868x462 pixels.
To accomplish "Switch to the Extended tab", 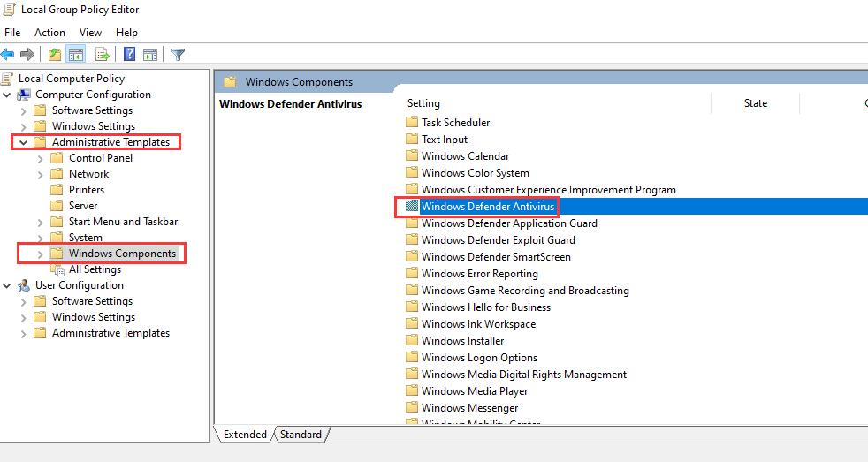I will [x=245, y=435].
